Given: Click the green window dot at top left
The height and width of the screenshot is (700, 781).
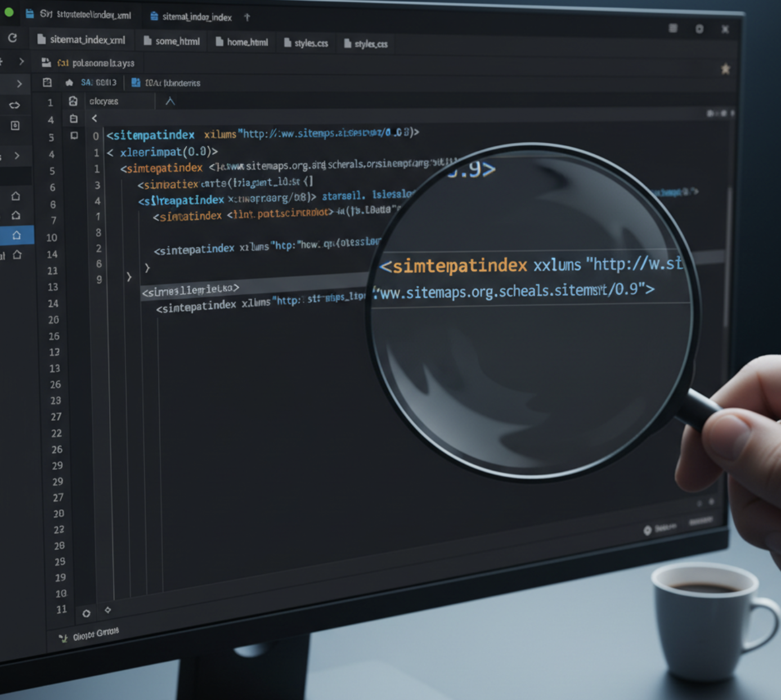Looking at the screenshot, I should [8, 11].
